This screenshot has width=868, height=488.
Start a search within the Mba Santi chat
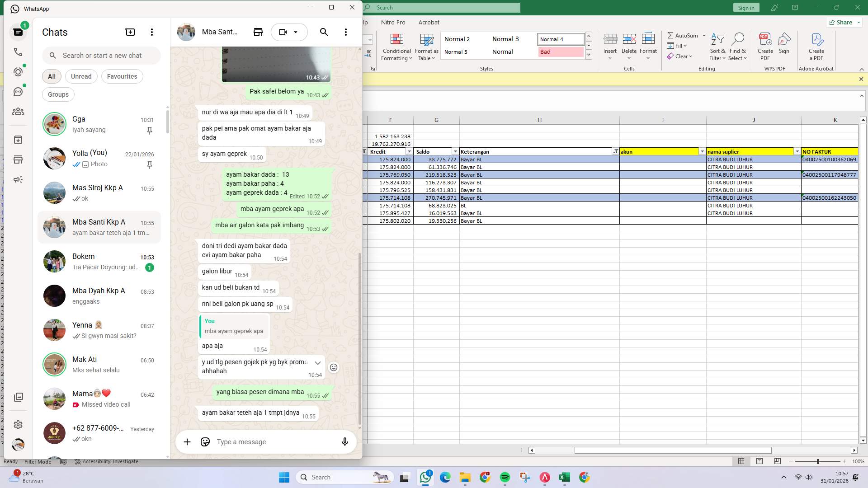pyautogui.click(x=324, y=32)
